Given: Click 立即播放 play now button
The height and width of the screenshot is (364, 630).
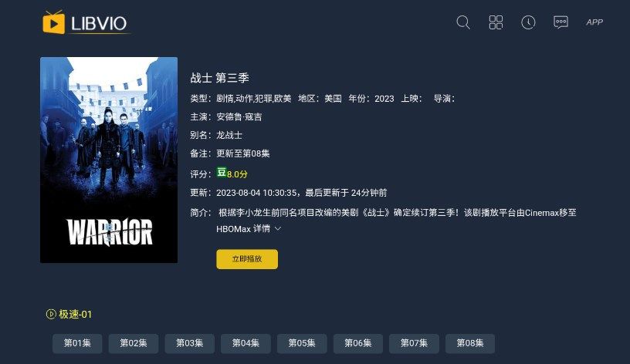Looking at the screenshot, I should [x=247, y=259].
